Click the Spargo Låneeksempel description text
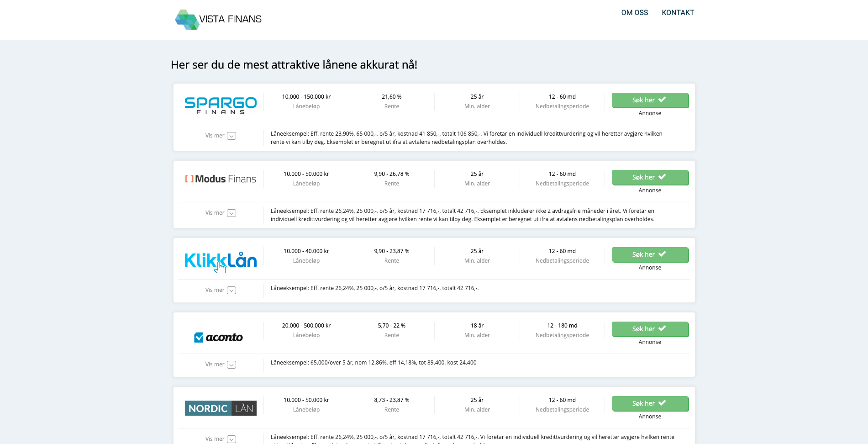This screenshot has height=444, width=868. coord(466,138)
